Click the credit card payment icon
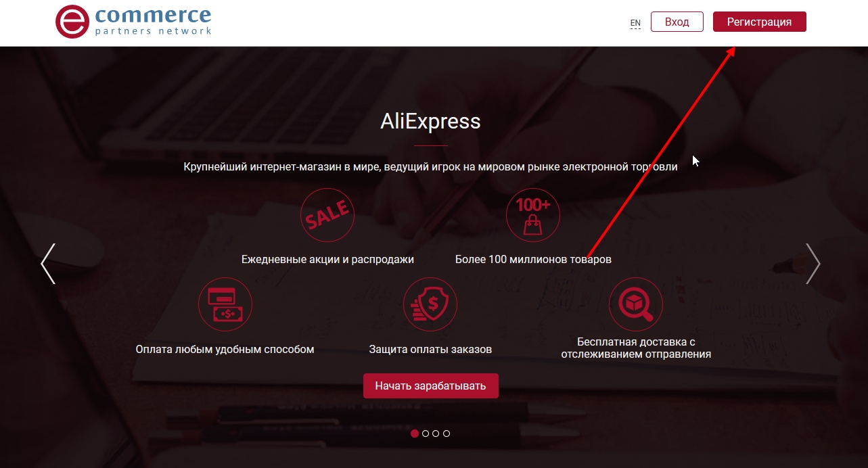The image size is (868, 468). [x=225, y=304]
